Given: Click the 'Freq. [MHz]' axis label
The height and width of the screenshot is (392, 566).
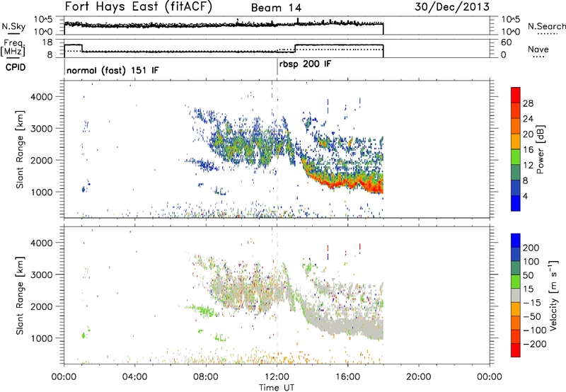Looking at the screenshot, I should (13, 48).
